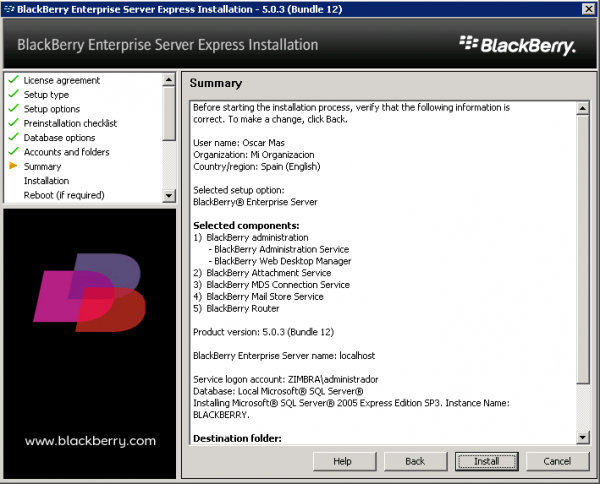Click the Install button
This screenshot has width=600, height=484.
[486, 461]
